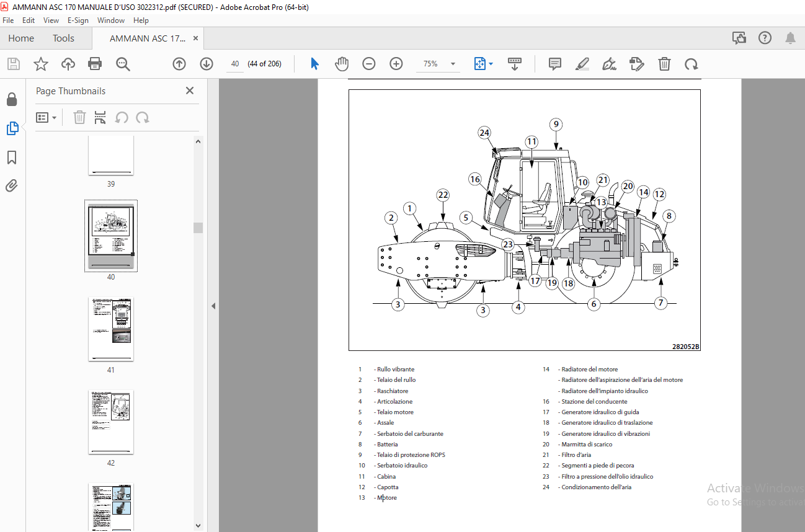Click the page number field showing 40
The width and height of the screenshot is (805, 532).
coord(235,64)
